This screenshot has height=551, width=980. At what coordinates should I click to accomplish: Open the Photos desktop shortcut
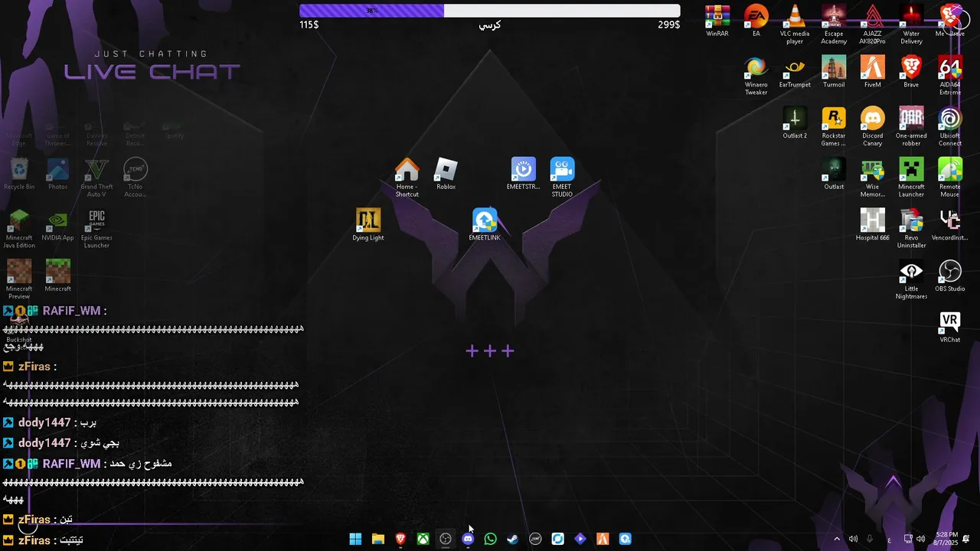[x=57, y=174]
